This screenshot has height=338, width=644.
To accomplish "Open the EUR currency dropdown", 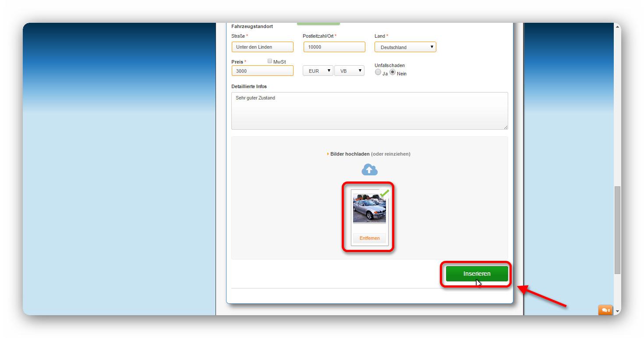I will click(x=318, y=71).
